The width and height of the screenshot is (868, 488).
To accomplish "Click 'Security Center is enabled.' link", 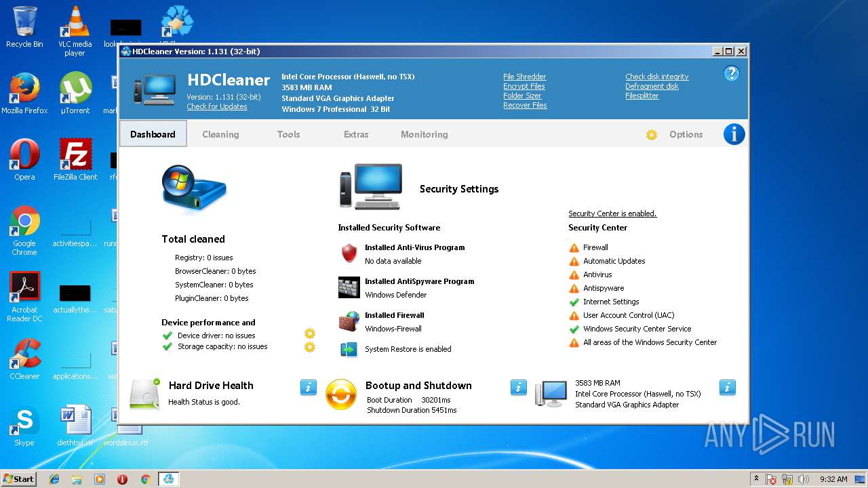I will [612, 213].
